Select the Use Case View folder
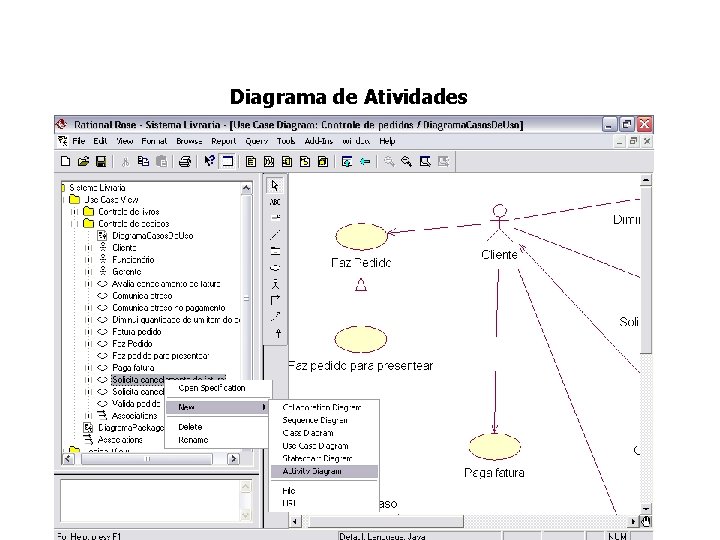 tap(111, 200)
